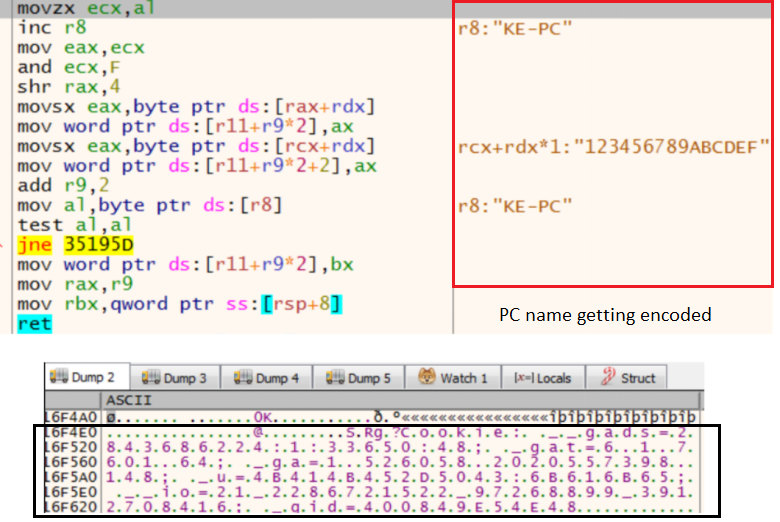Select the 'inc r8' instruction
The width and height of the screenshot is (780, 522).
pos(52,27)
